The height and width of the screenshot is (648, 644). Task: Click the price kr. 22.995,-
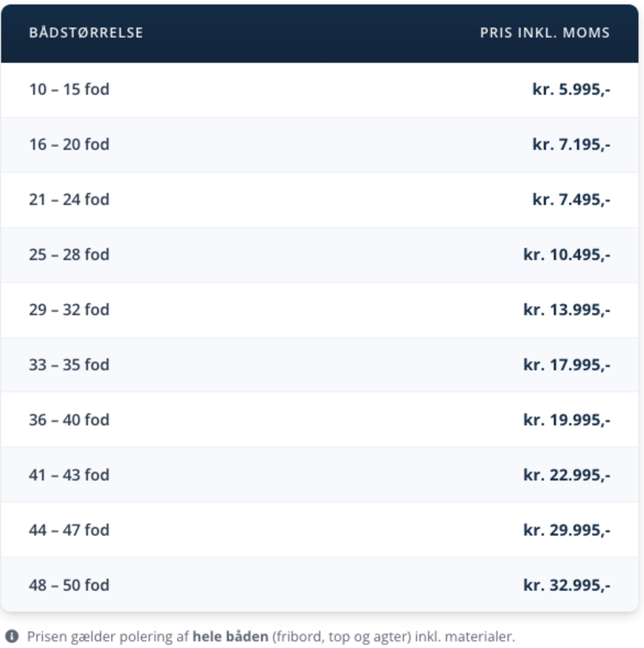point(567,475)
